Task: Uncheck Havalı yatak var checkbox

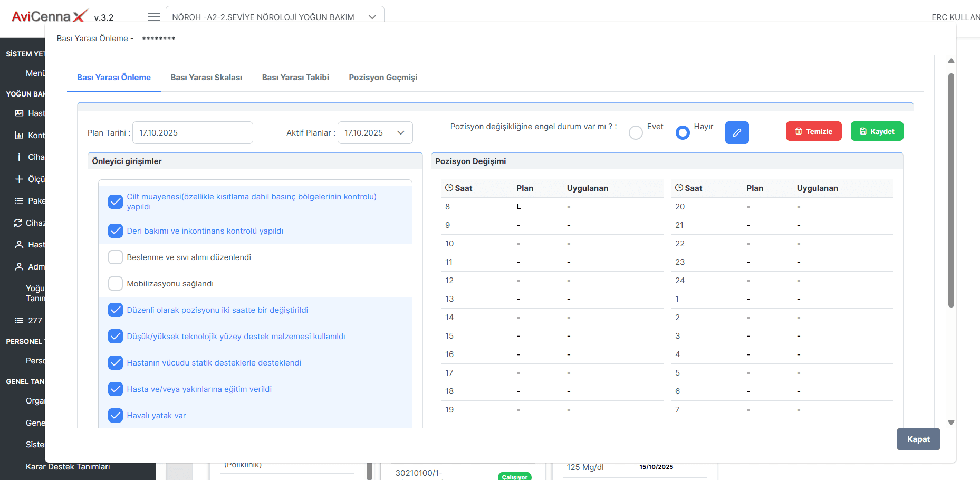Action: [116, 416]
